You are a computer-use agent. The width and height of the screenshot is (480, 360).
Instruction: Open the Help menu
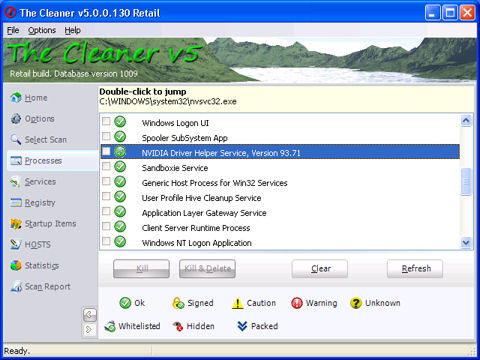pyautogui.click(x=72, y=30)
